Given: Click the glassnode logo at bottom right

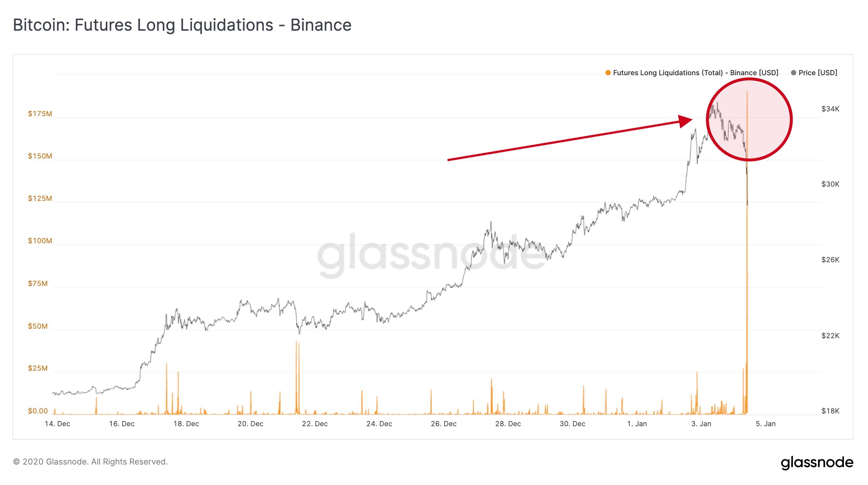Looking at the screenshot, I should [x=817, y=462].
